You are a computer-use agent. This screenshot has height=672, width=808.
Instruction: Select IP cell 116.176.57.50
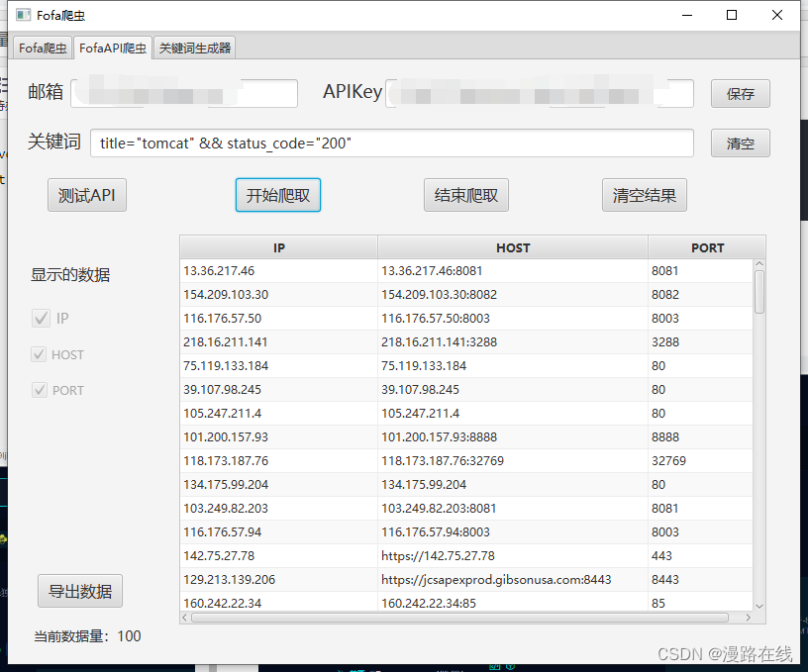coord(279,319)
